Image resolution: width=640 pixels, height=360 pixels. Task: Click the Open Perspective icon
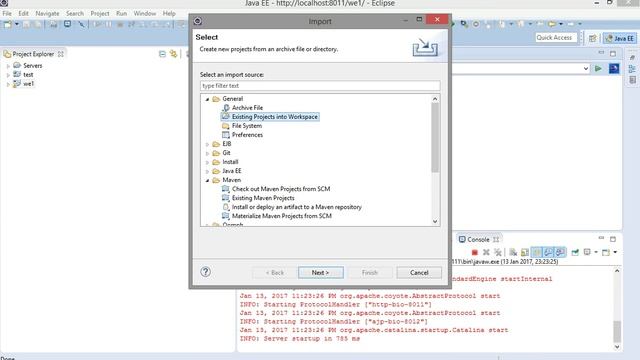tap(593, 38)
